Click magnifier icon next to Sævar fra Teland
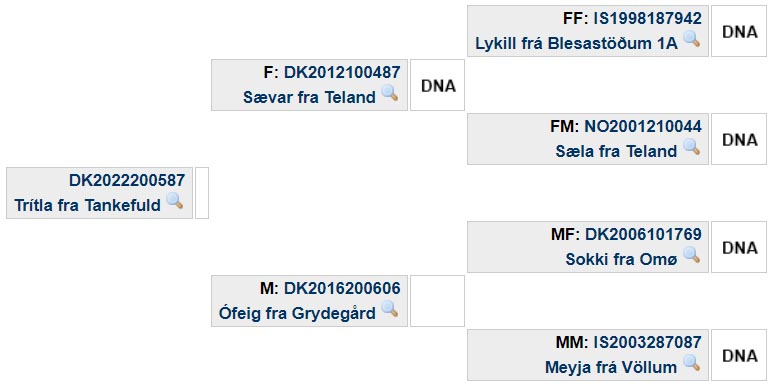 coord(390,93)
